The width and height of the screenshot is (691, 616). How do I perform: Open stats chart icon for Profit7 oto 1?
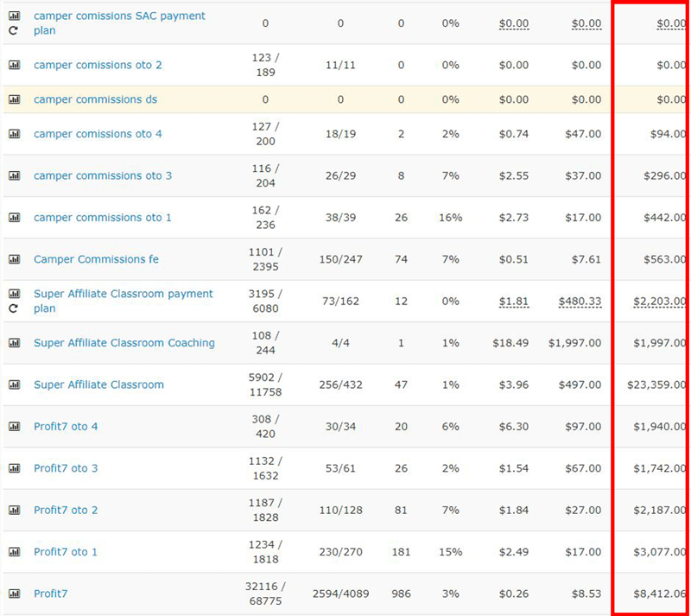pos(14,552)
